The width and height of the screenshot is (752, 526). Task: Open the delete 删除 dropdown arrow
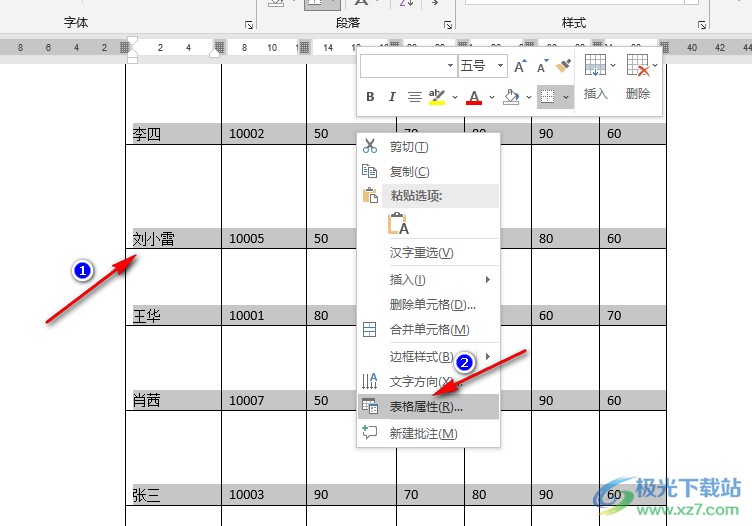click(x=655, y=65)
